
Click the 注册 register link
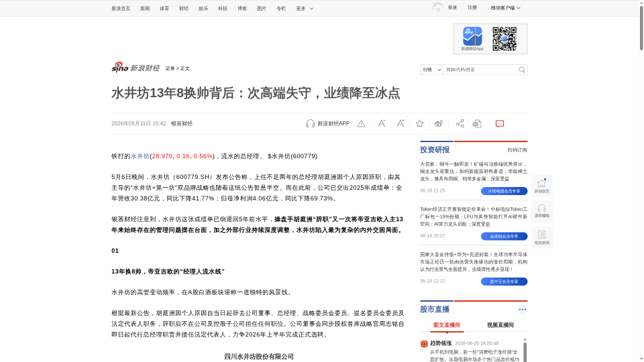click(x=472, y=8)
